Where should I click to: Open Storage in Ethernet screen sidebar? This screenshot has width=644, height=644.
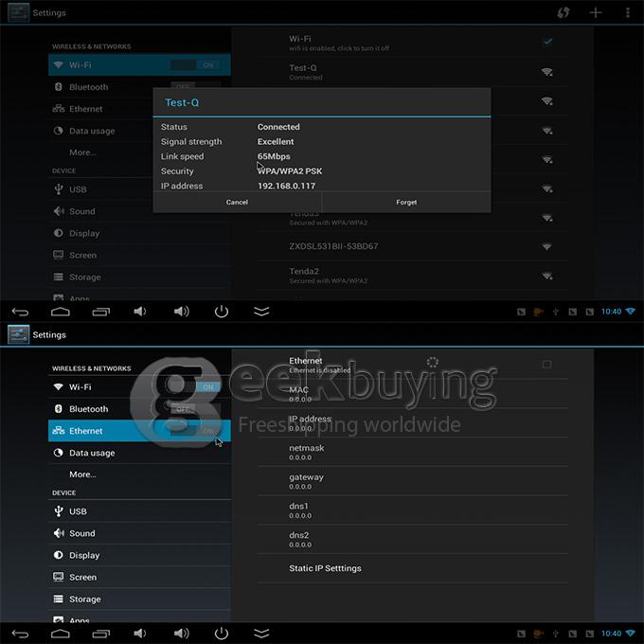pyautogui.click(x=139, y=599)
